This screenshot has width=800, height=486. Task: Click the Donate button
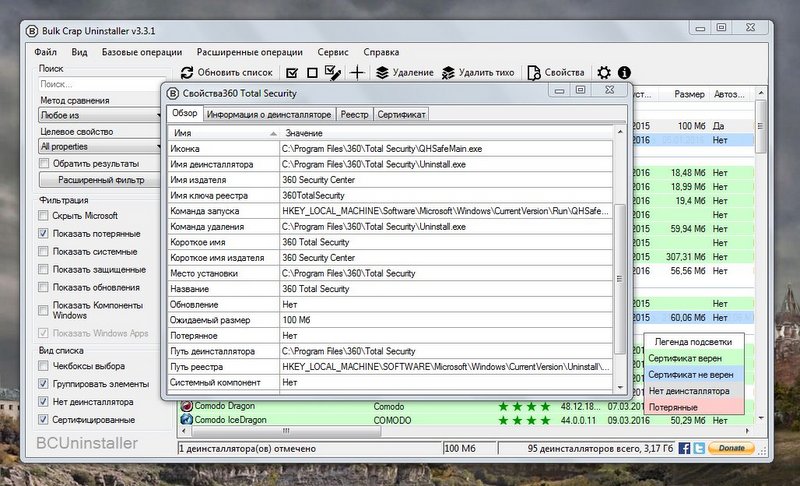(x=731, y=448)
